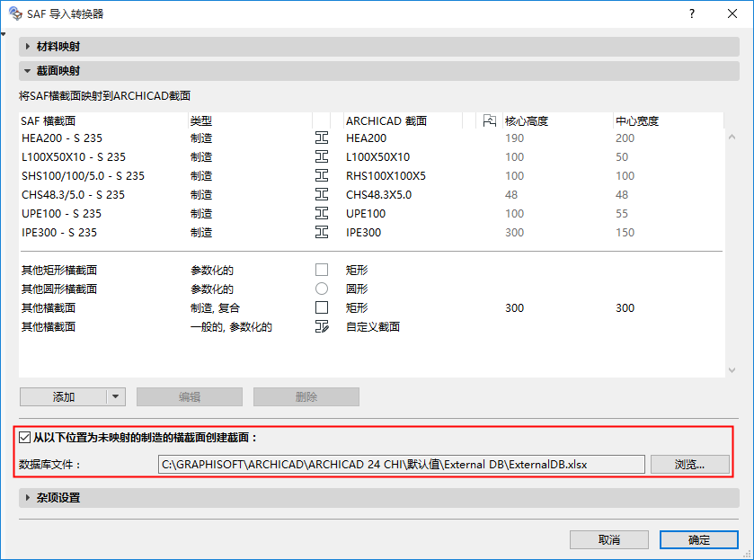Click the flag icon in the table header
754x560 pixels.
[489, 120]
